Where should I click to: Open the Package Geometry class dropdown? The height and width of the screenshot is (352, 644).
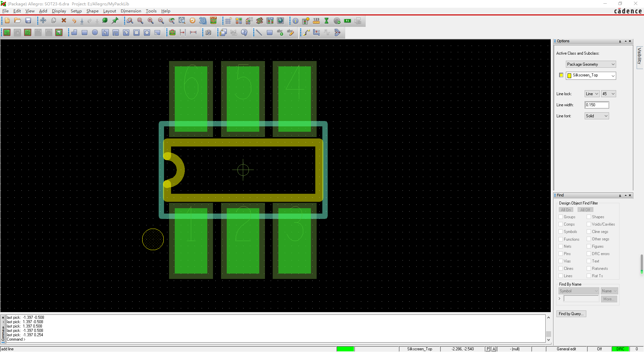coord(591,64)
